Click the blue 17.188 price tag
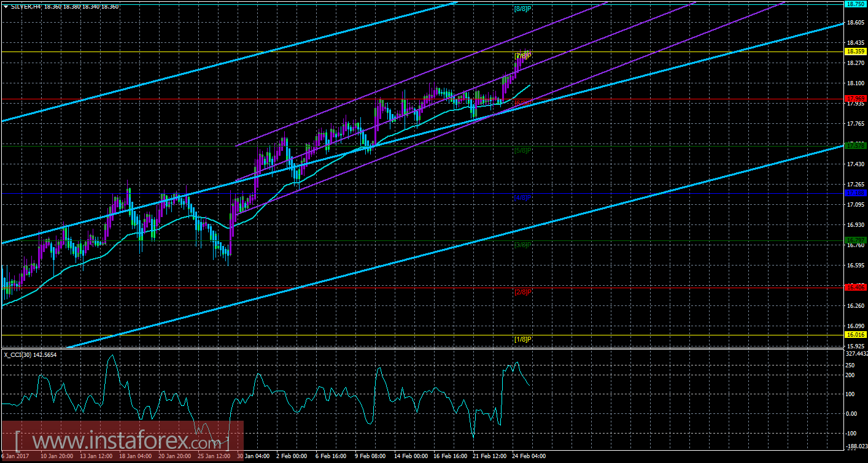 click(x=855, y=193)
